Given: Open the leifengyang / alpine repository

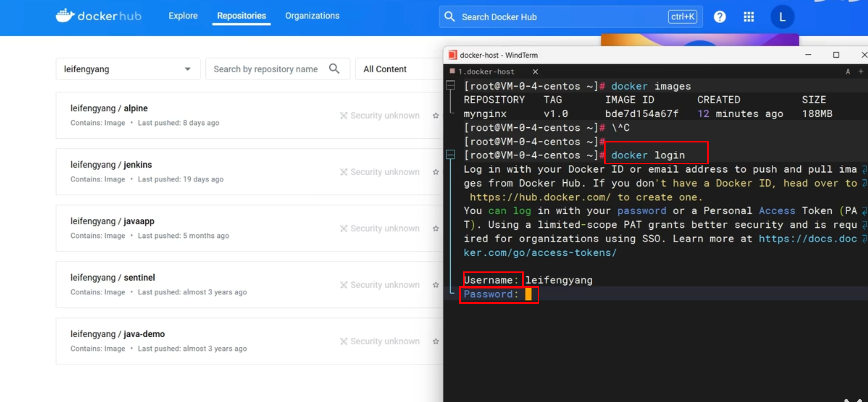Looking at the screenshot, I should pos(109,108).
